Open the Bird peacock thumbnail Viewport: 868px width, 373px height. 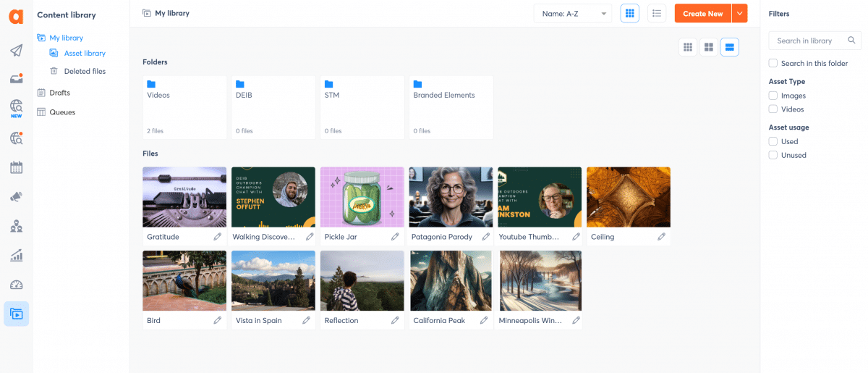[184, 281]
